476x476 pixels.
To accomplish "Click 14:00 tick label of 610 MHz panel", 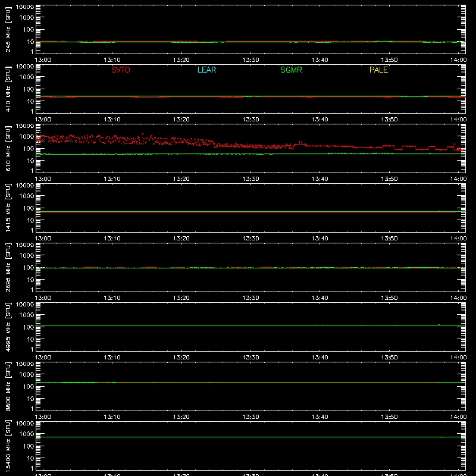I will (x=458, y=179).
